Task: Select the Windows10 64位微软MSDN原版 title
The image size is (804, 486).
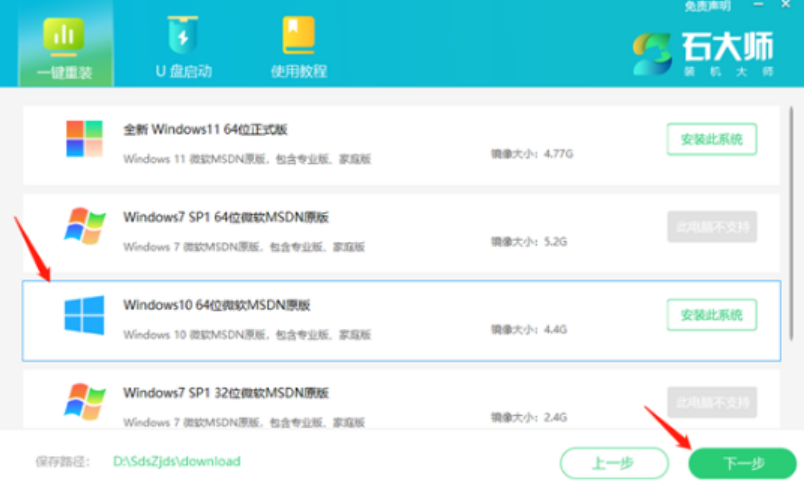Action: point(216,304)
